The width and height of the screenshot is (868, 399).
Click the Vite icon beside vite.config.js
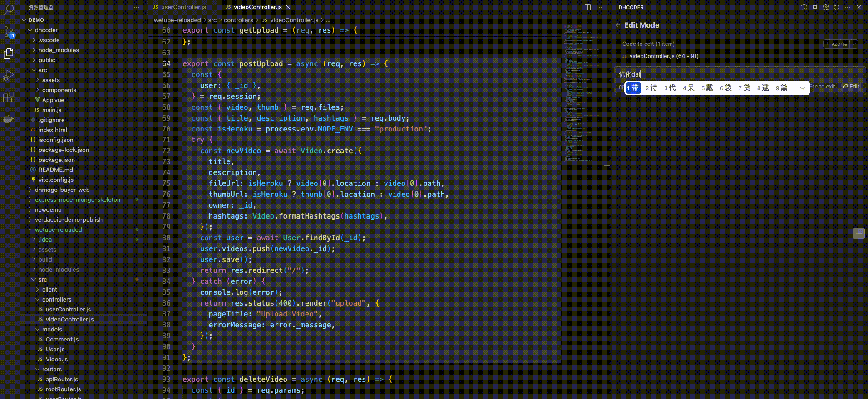(33, 180)
